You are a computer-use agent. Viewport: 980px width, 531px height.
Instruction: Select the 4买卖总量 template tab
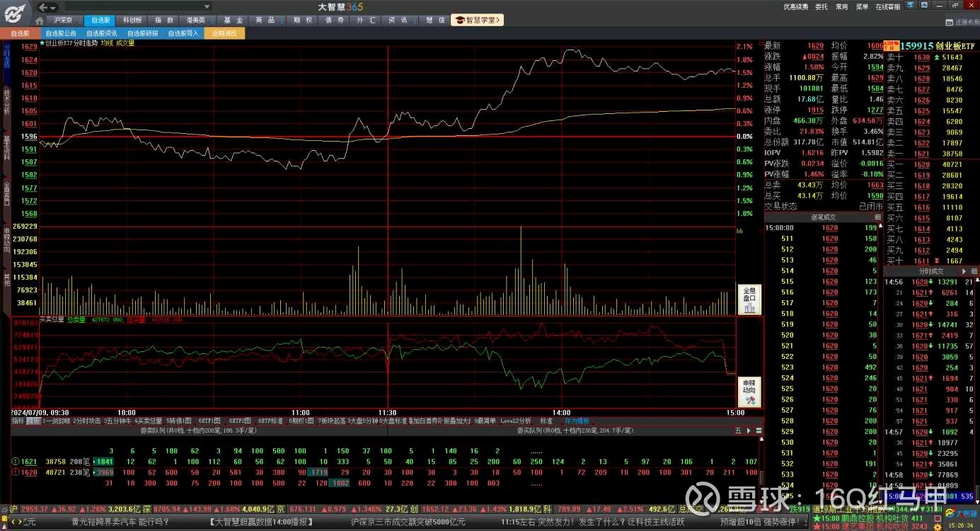click(148, 421)
